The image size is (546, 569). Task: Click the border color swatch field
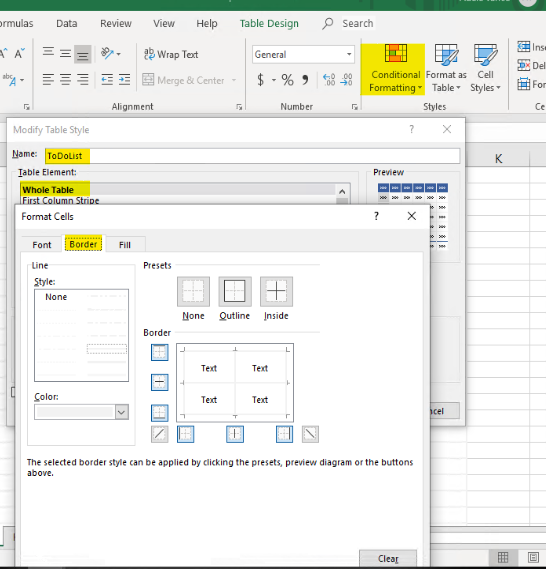click(x=75, y=412)
